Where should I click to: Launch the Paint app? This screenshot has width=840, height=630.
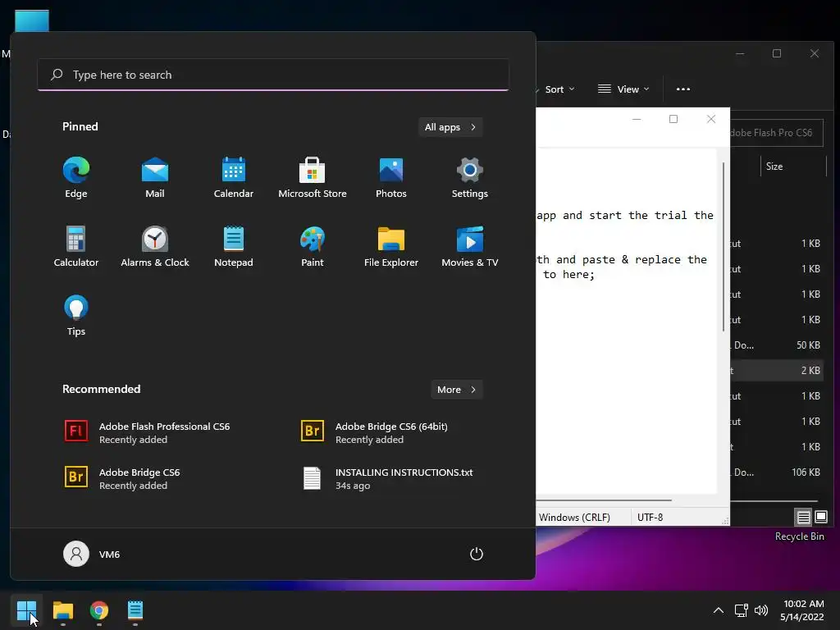coord(313,246)
